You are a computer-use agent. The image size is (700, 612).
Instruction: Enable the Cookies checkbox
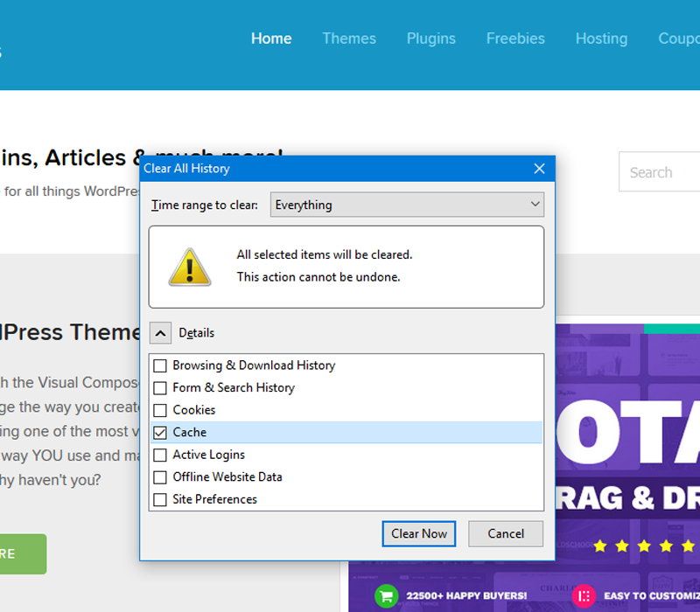pos(160,410)
